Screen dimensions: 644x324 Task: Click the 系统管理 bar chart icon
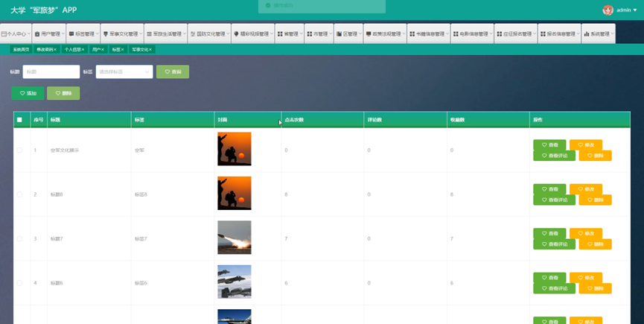click(x=587, y=34)
